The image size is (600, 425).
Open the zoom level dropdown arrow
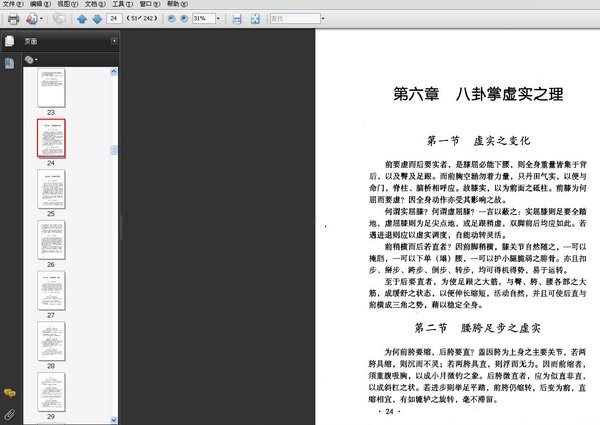point(218,18)
